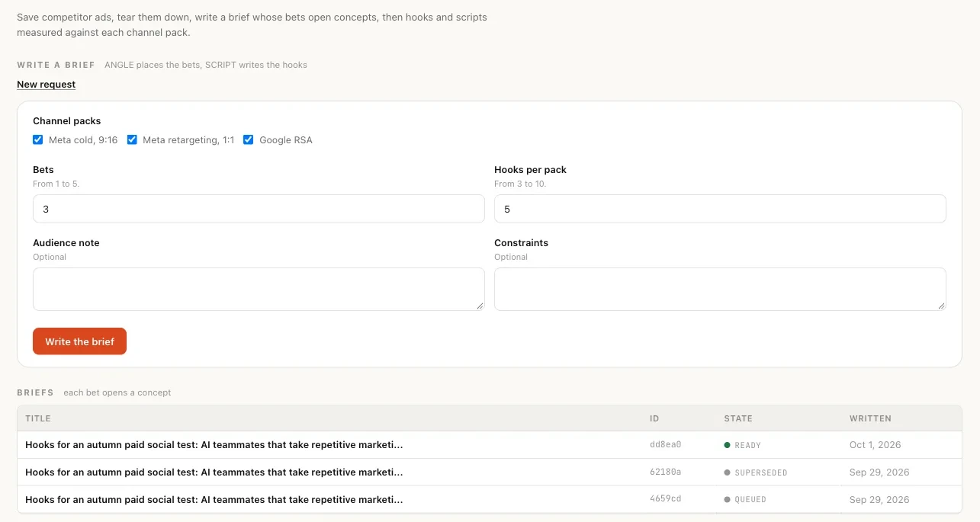The image size is (980, 522).
Task: Open the brief title in row 62180a
Action: coord(214,472)
